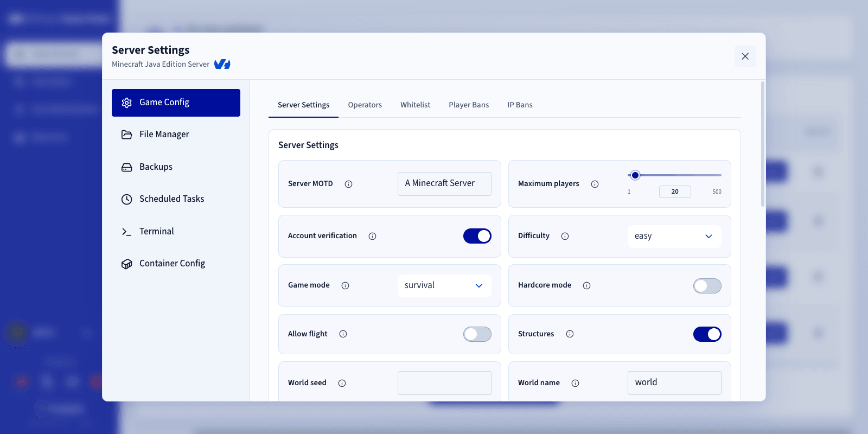Image resolution: width=868 pixels, height=434 pixels.
Task: Open the File Manager section
Action: 176,135
